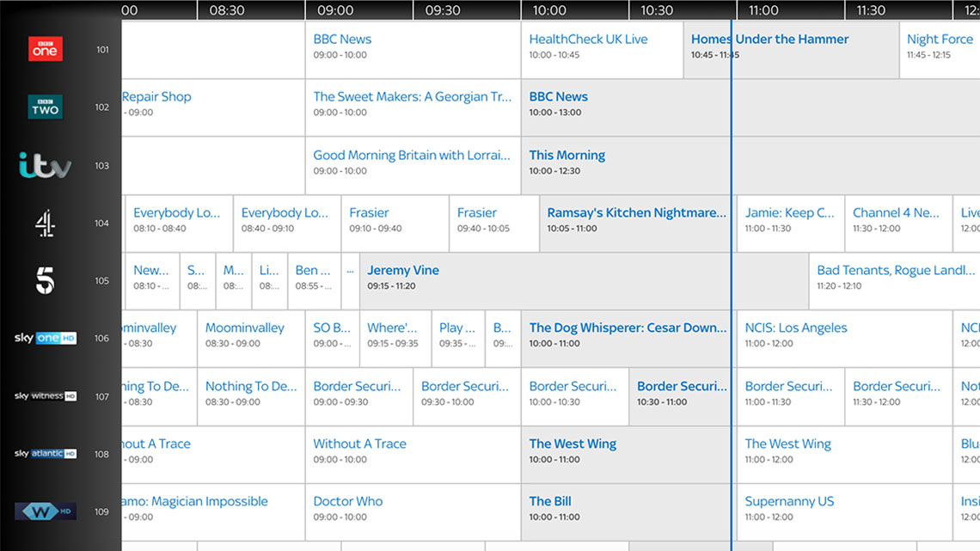This screenshot has width=980, height=551.
Task: Select The West Wing at 10:00
Action: click(628, 454)
